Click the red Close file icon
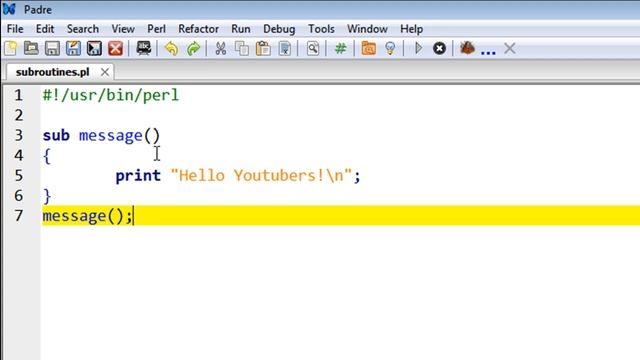 coord(116,49)
